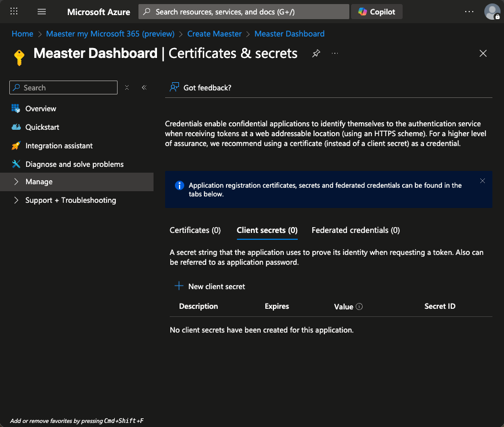The height and width of the screenshot is (427, 504).
Task: Open the top bar ellipsis menu
Action: pyautogui.click(x=469, y=12)
